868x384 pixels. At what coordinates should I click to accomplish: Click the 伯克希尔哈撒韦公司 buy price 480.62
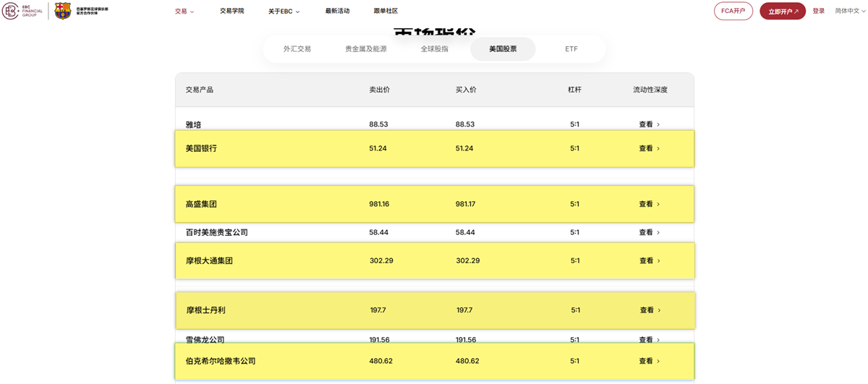point(467,361)
